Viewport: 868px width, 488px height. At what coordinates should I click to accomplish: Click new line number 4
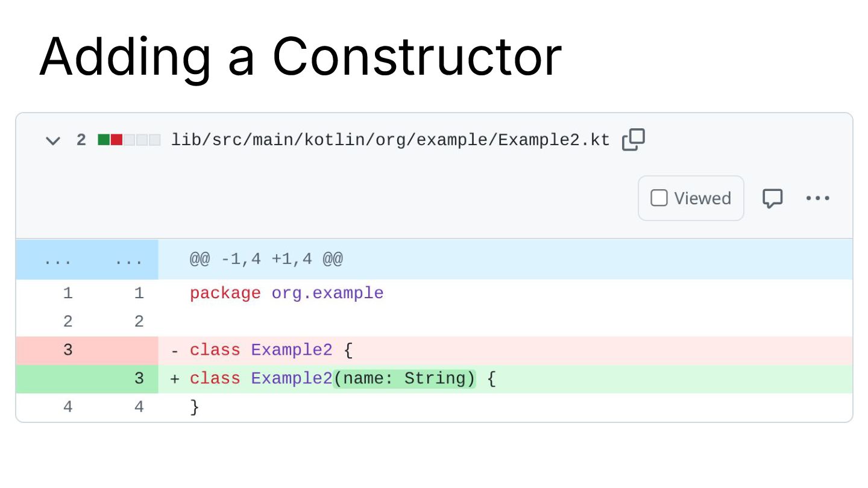point(139,407)
